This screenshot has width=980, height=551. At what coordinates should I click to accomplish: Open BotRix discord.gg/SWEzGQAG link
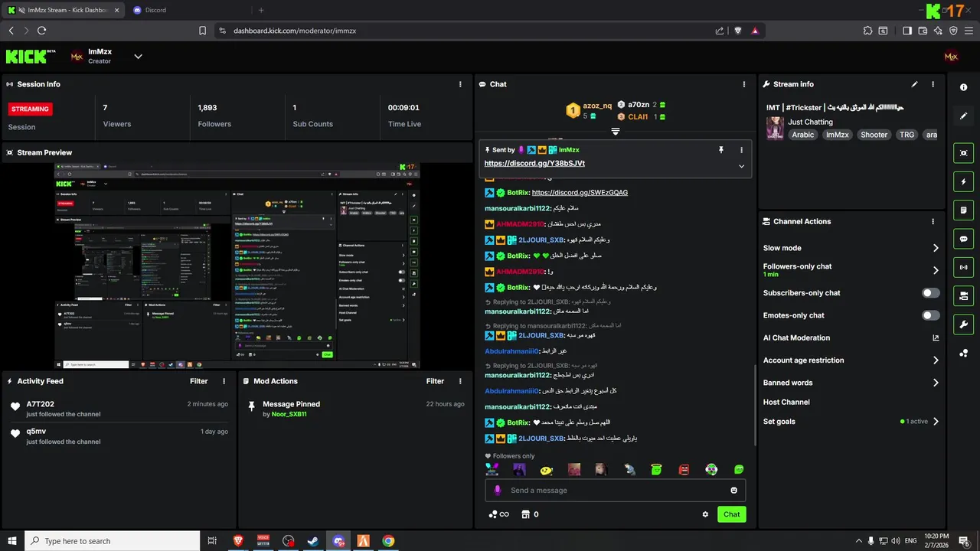click(x=580, y=193)
